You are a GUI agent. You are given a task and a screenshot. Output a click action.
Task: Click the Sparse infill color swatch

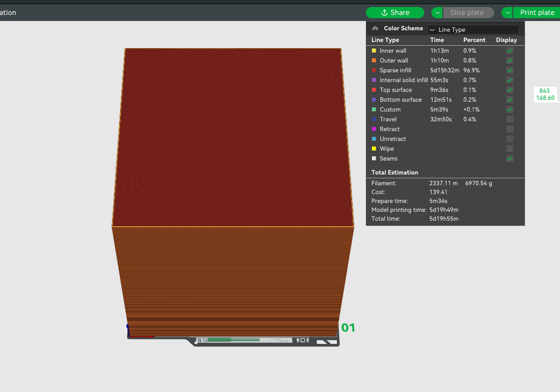point(374,71)
